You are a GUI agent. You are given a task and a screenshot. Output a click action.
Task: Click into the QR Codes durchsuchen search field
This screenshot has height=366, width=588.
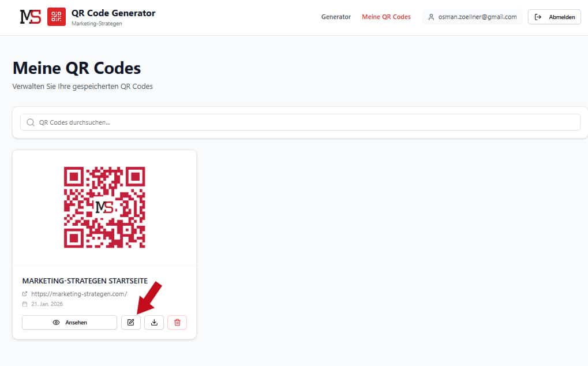coord(173,122)
